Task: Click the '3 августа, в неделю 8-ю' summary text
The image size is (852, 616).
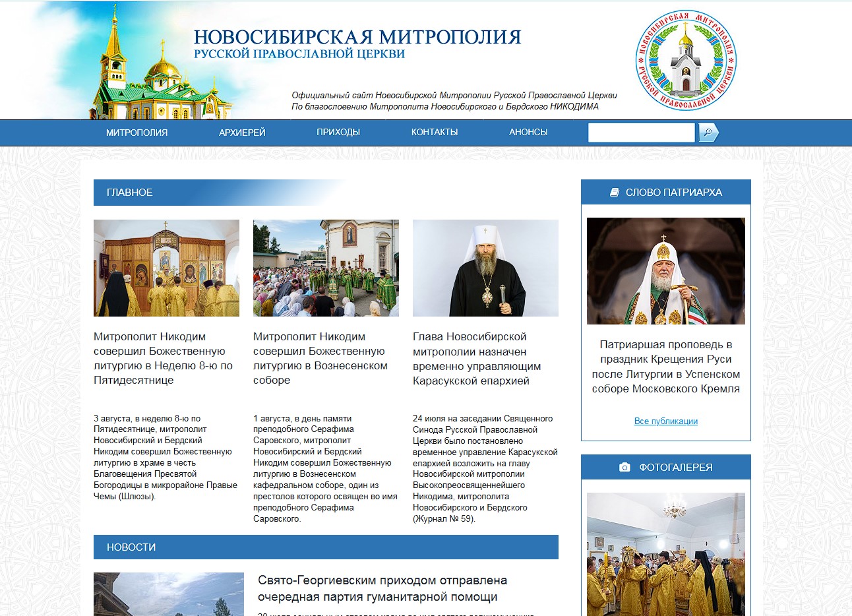Action: point(166,457)
